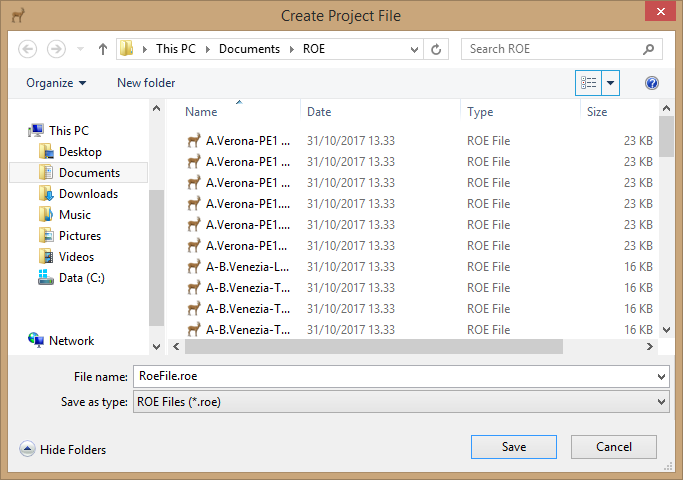Cancel the Create Project File dialog

coord(613,447)
